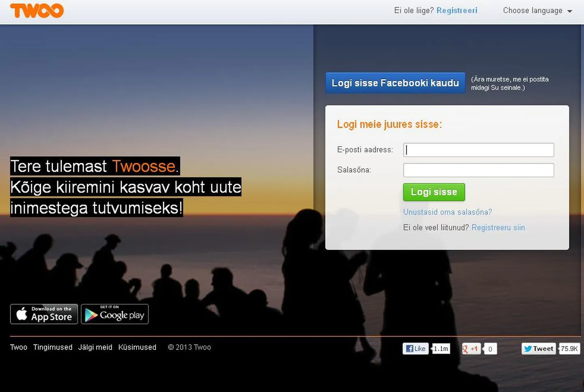584x392 pixels.
Task: Open the Twoo footer link
Action: (19, 347)
